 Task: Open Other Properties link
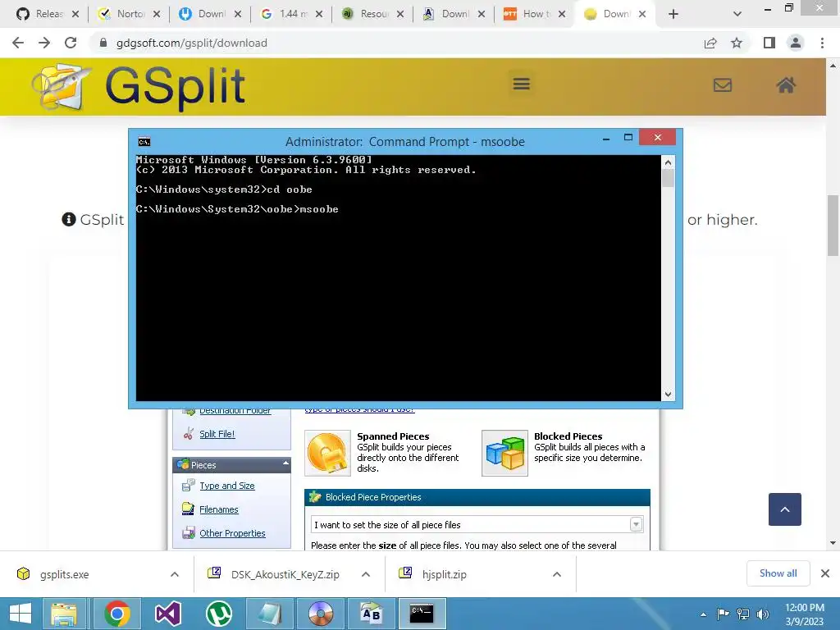click(232, 533)
